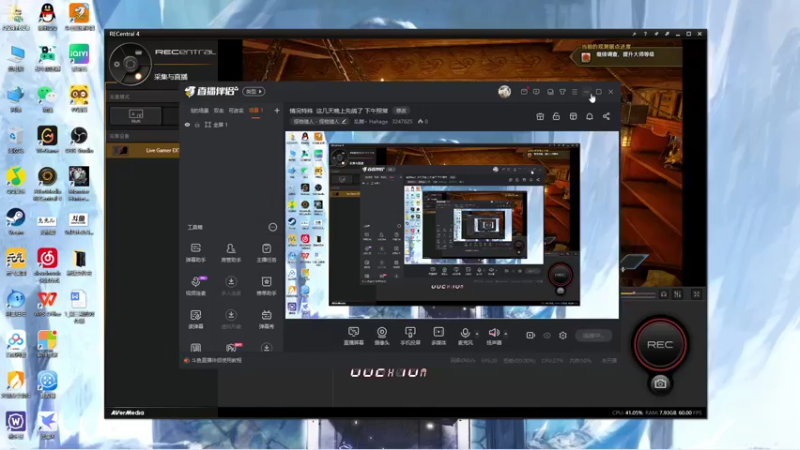Open the video co-stream tool with purple badge

click(x=196, y=286)
